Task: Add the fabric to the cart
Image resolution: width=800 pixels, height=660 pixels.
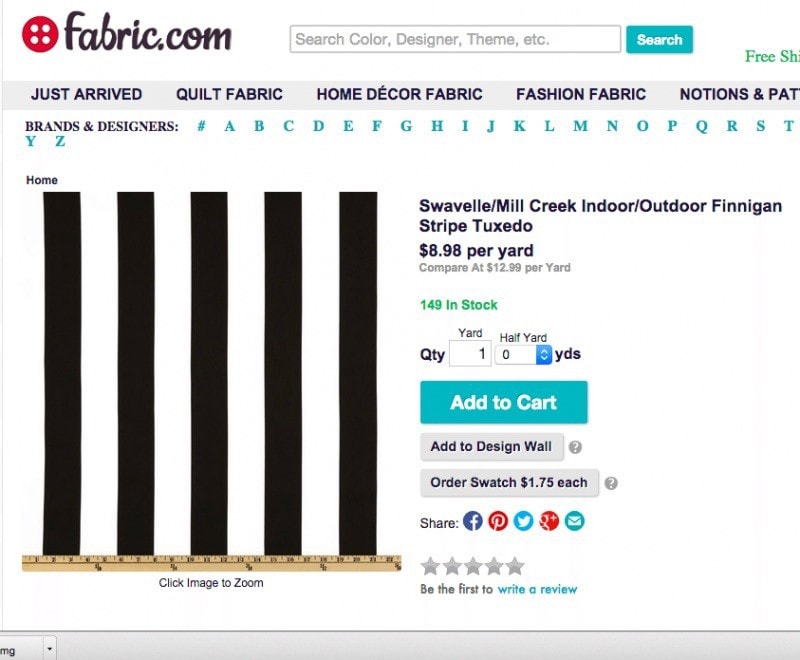Action: click(x=504, y=402)
